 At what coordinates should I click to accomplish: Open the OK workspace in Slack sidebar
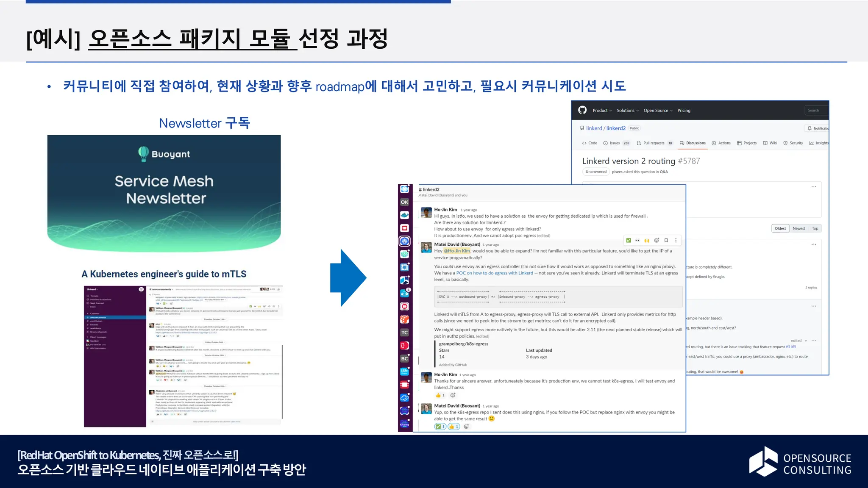click(405, 202)
